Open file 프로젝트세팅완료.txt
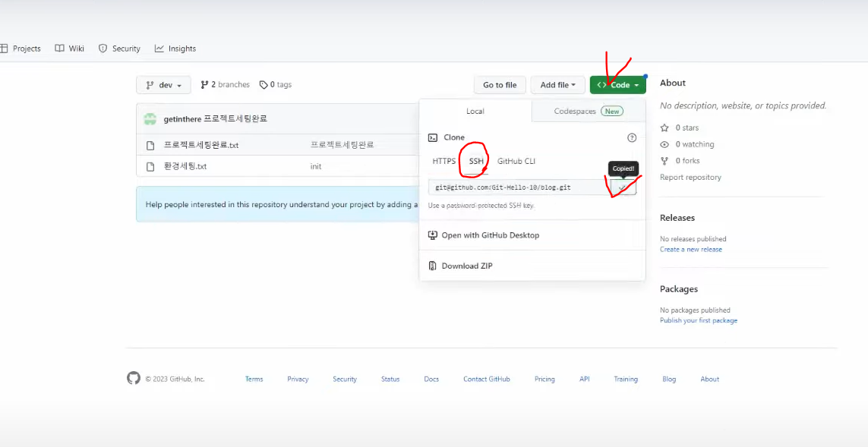868x447 pixels. (201, 146)
